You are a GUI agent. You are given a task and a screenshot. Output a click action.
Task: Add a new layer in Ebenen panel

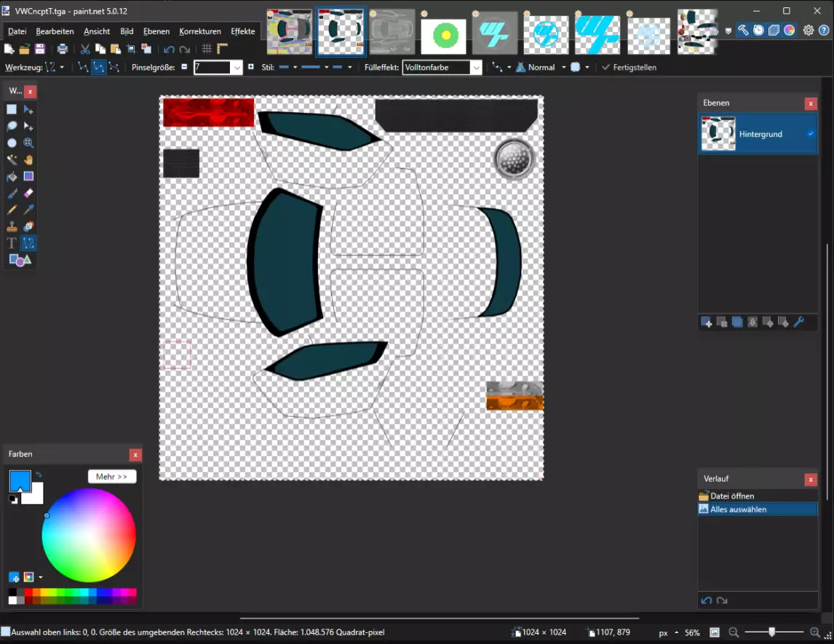pos(706,322)
